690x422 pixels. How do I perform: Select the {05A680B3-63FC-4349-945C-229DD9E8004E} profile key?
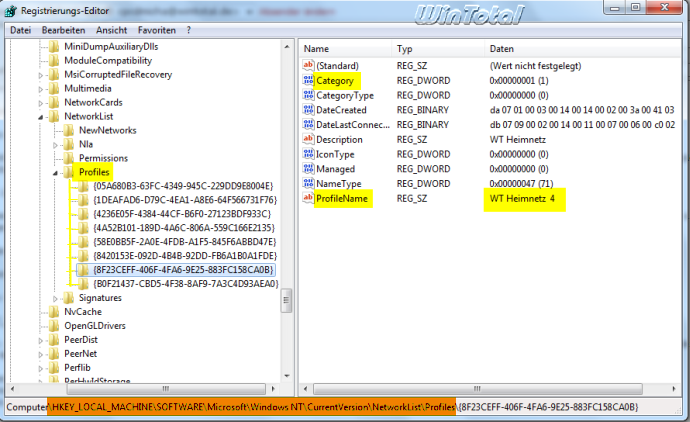tap(183, 186)
